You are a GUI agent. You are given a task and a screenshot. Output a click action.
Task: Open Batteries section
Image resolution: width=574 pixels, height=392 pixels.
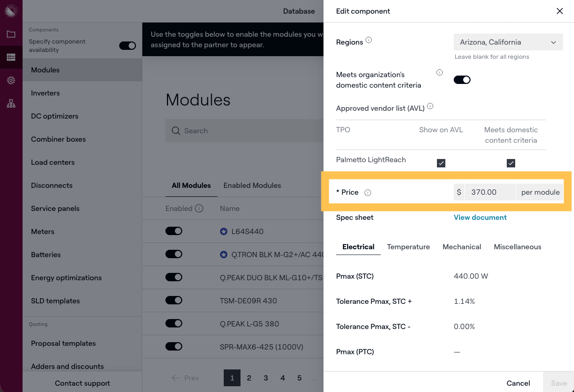82,254
